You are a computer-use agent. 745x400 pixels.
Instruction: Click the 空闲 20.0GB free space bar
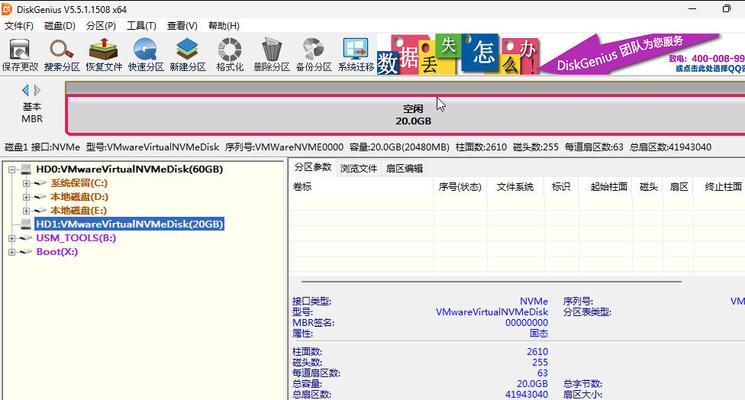[405, 115]
